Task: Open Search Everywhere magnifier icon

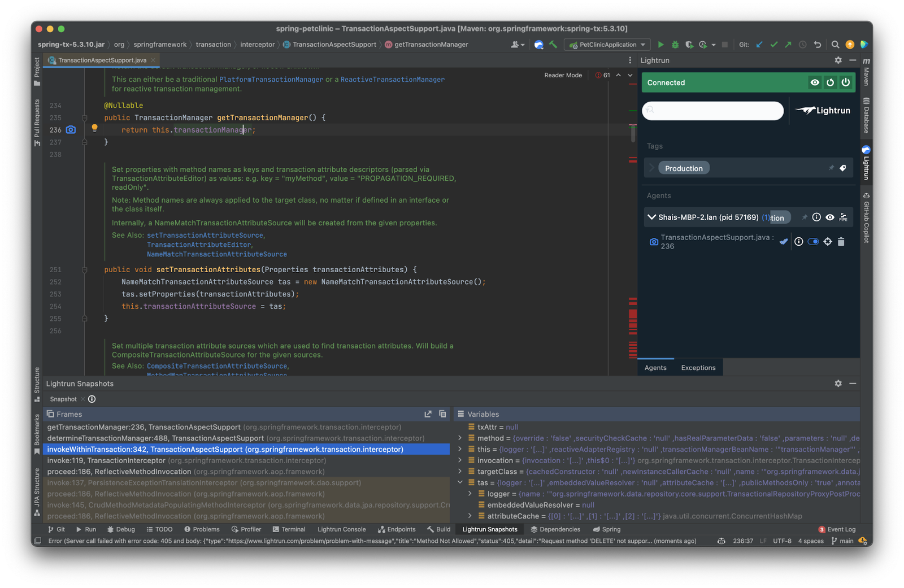Action: coord(835,45)
